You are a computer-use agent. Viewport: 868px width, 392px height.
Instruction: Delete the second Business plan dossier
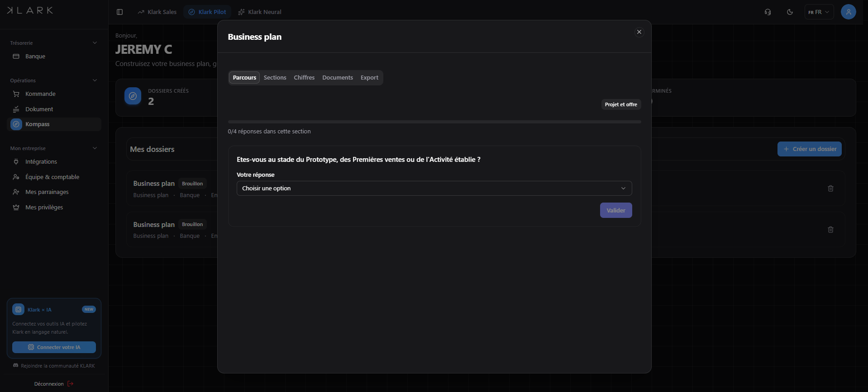(830, 230)
